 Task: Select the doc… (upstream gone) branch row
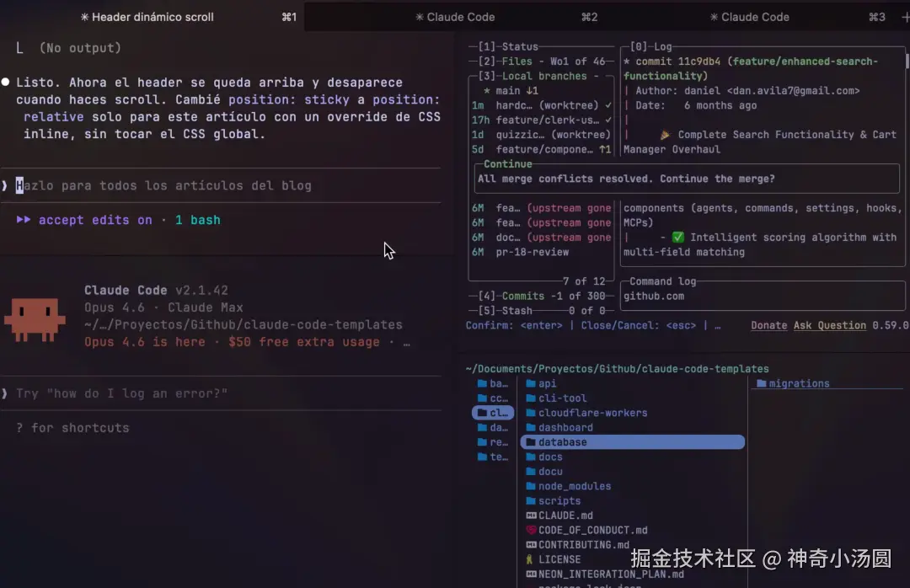point(541,238)
